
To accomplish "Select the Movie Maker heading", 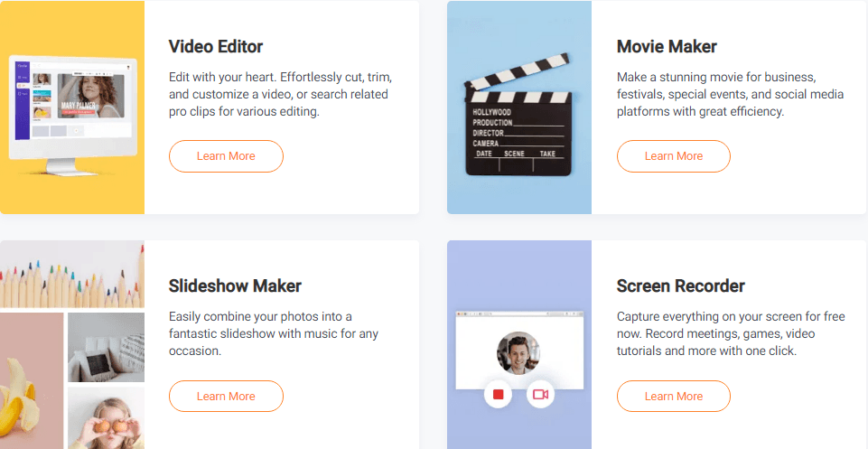I will pos(667,46).
